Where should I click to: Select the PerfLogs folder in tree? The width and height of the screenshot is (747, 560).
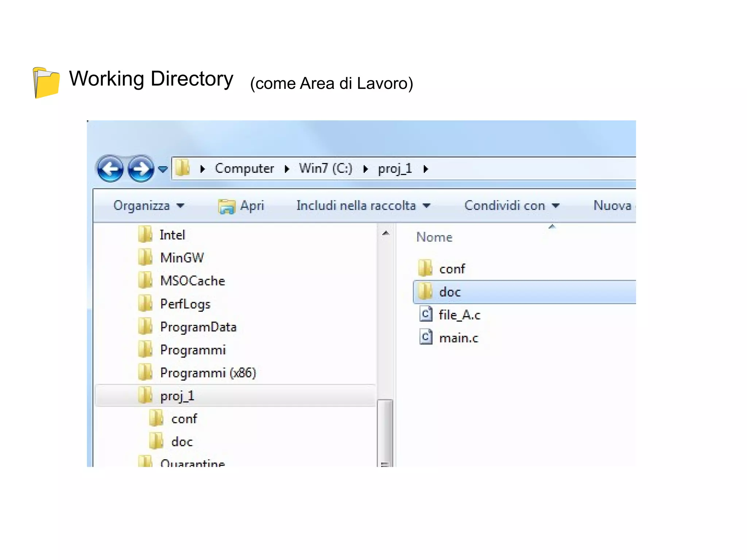185,304
